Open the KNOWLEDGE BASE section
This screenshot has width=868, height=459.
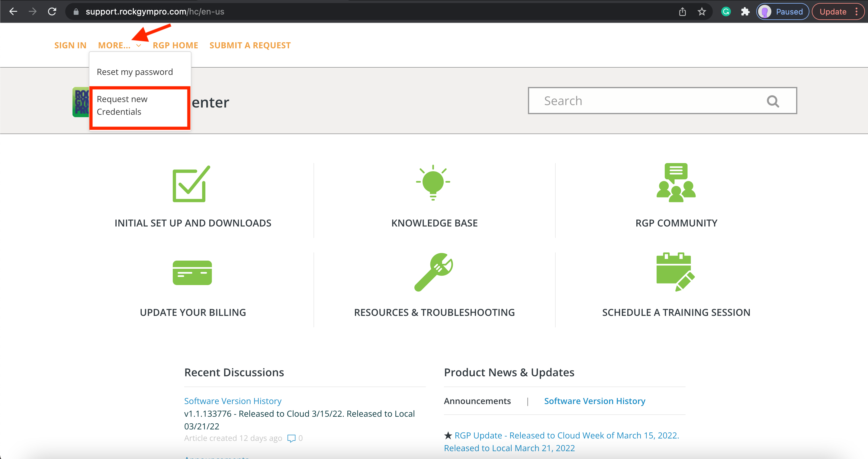pos(434,223)
